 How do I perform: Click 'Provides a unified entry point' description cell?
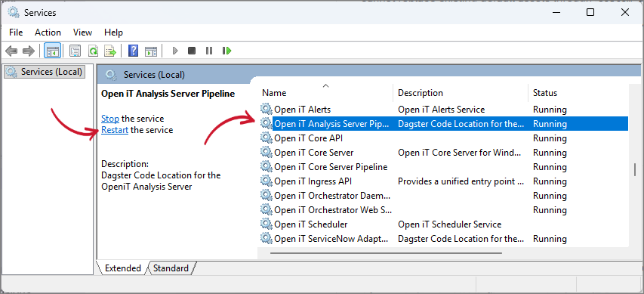(461, 181)
